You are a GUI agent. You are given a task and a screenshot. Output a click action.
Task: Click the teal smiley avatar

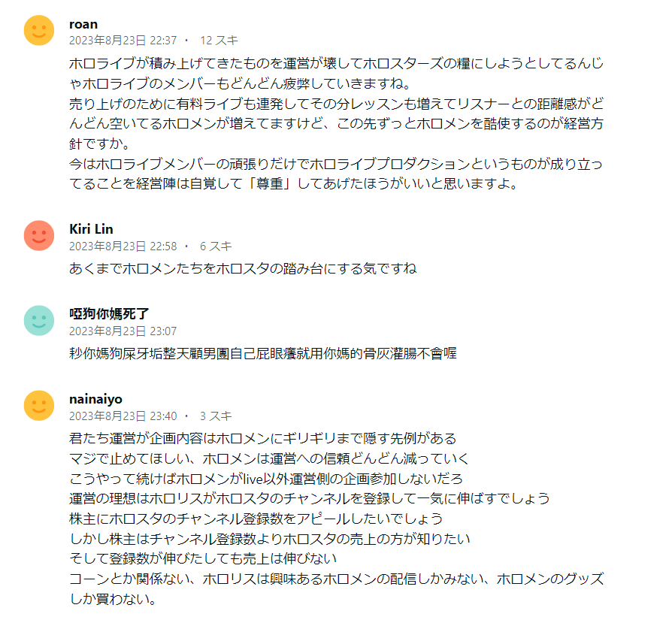pyautogui.click(x=39, y=320)
